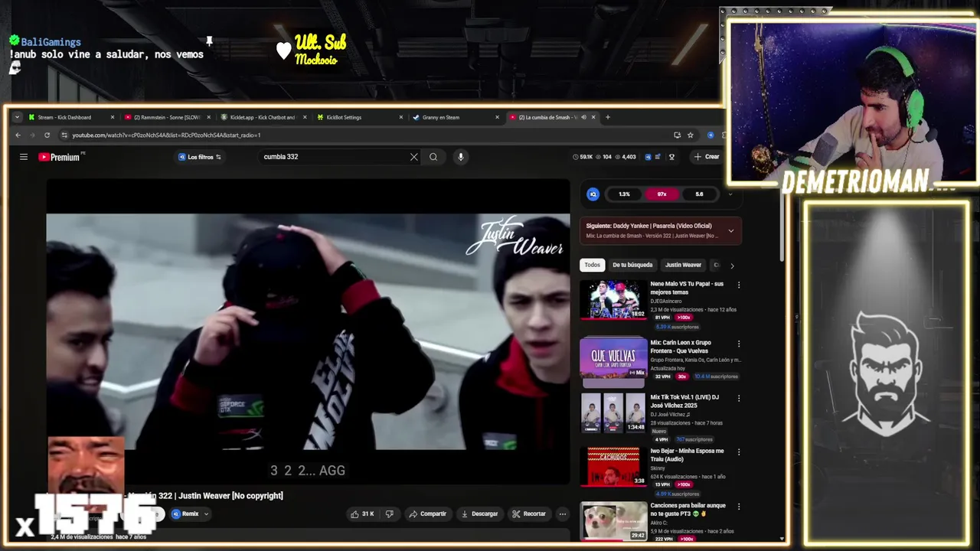Select the Justin Weaver chip
The width and height of the screenshot is (980, 551).
click(683, 265)
